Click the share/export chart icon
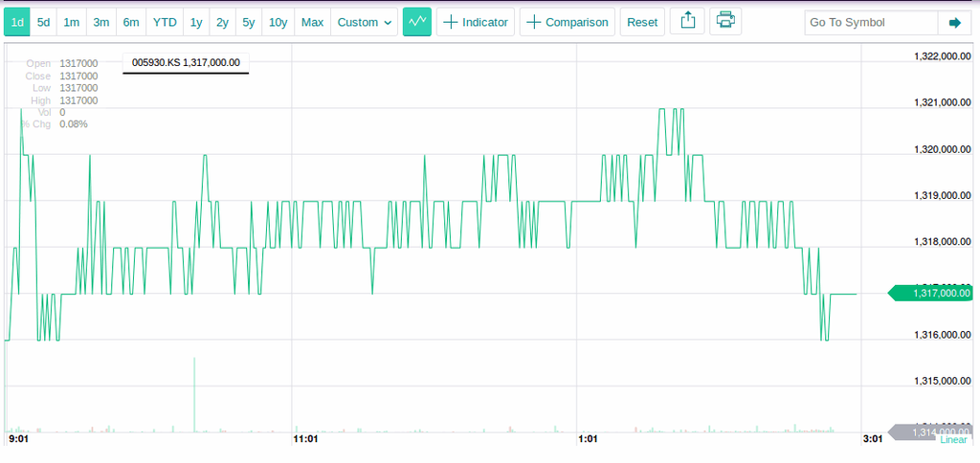 pos(687,22)
